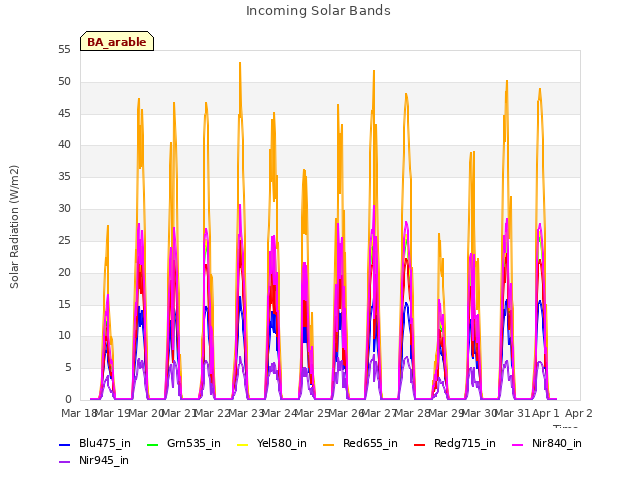Click the Mar 27 orange peak near 52

coord(374,71)
